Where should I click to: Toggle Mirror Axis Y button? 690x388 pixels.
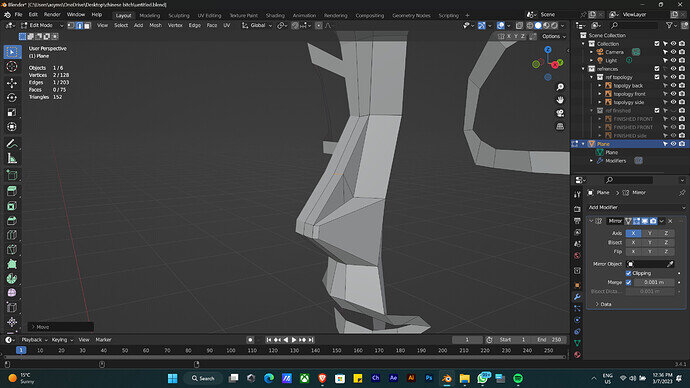pyautogui.click(x=650, y=233)
